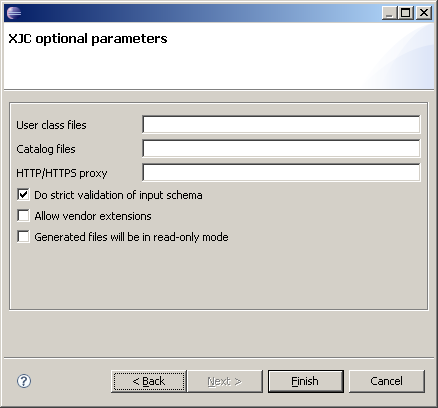Click the greyed-out Next > button
Viewport: 438px width, 408px height.
click(x=225, y=381)
